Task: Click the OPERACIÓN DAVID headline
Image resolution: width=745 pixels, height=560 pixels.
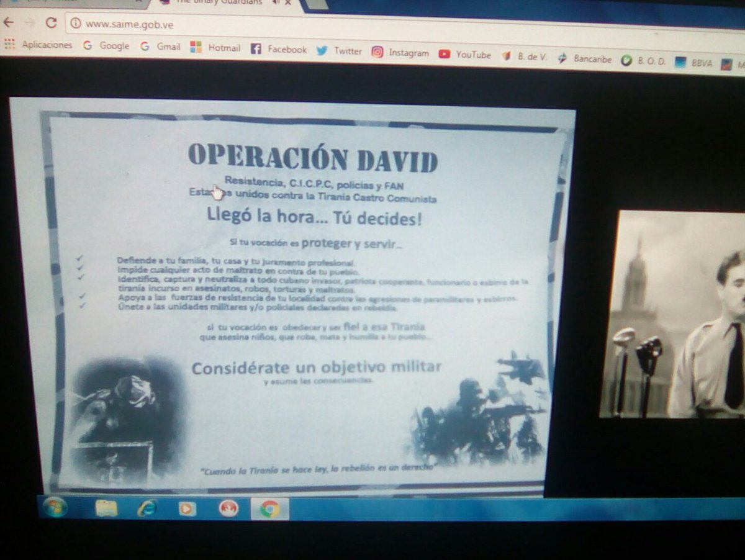Action: (x=313, y=158)
